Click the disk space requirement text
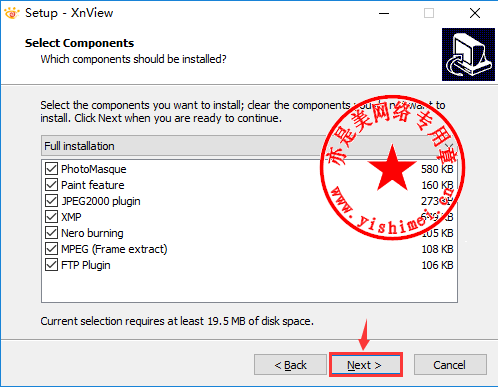This screenshot has width=498, height=387. (177, 321)
